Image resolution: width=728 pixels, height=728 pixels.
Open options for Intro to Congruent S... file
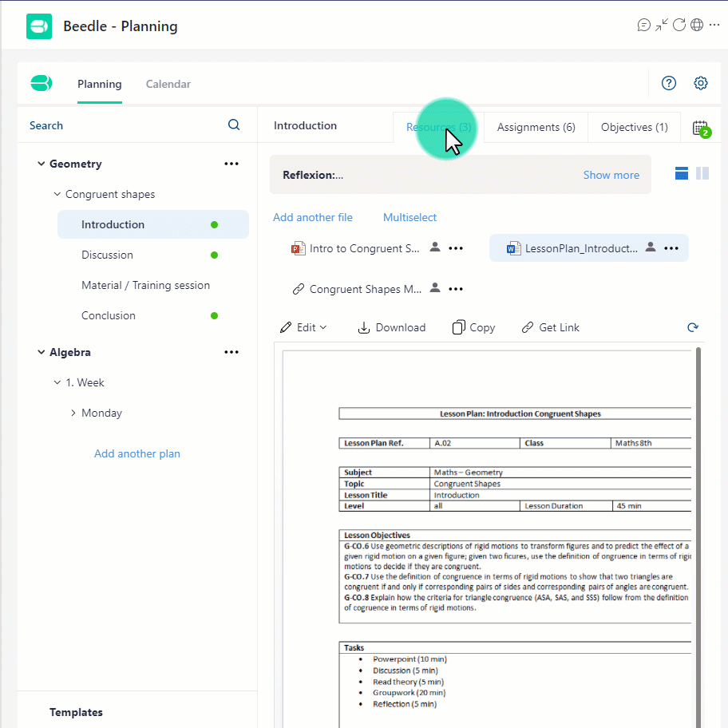click(456, 248)
